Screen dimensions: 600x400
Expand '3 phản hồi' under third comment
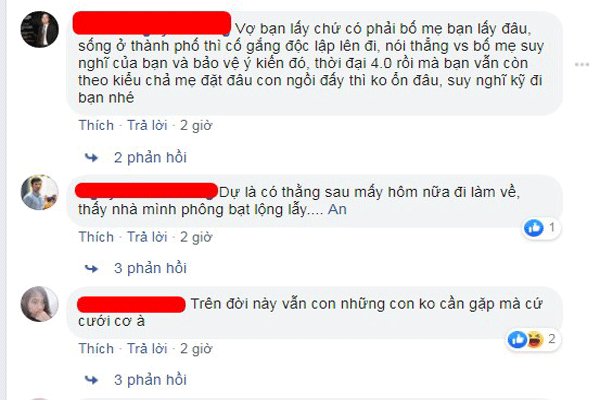coord(150,380)
